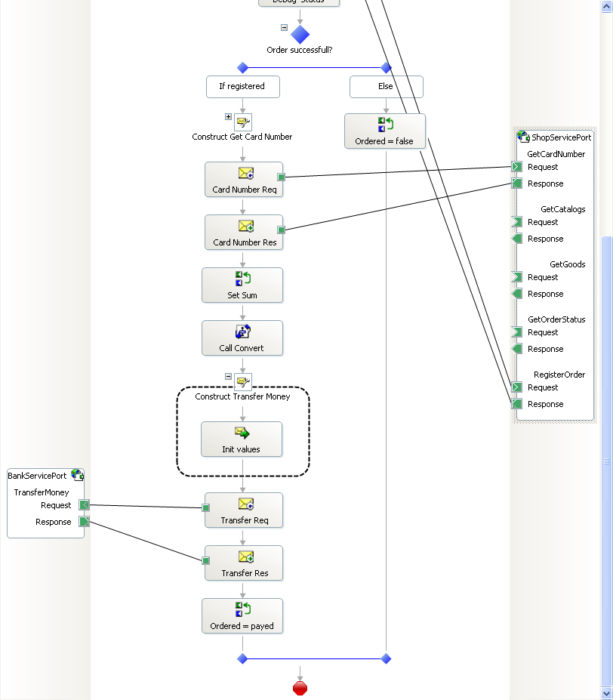Click the Card Number Req green connector handle
This screenshot has height=700, width=613.
pos(282,177)
